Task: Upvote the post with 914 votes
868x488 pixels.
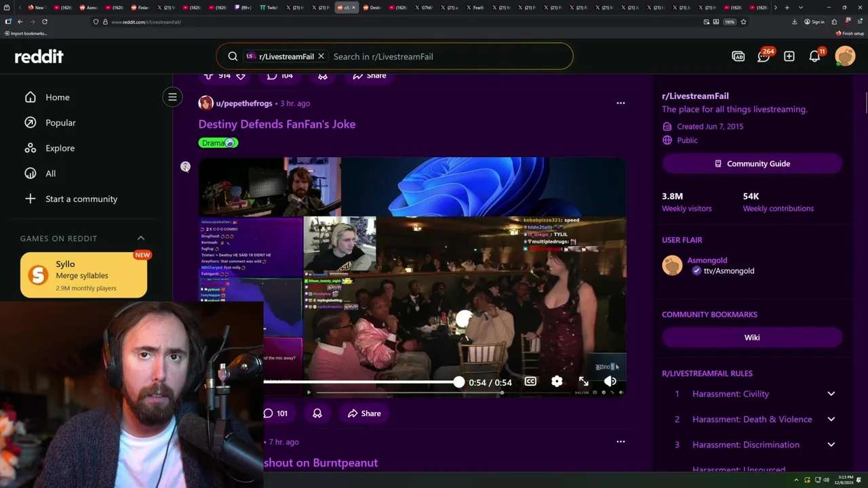Action: click(208, 75)
